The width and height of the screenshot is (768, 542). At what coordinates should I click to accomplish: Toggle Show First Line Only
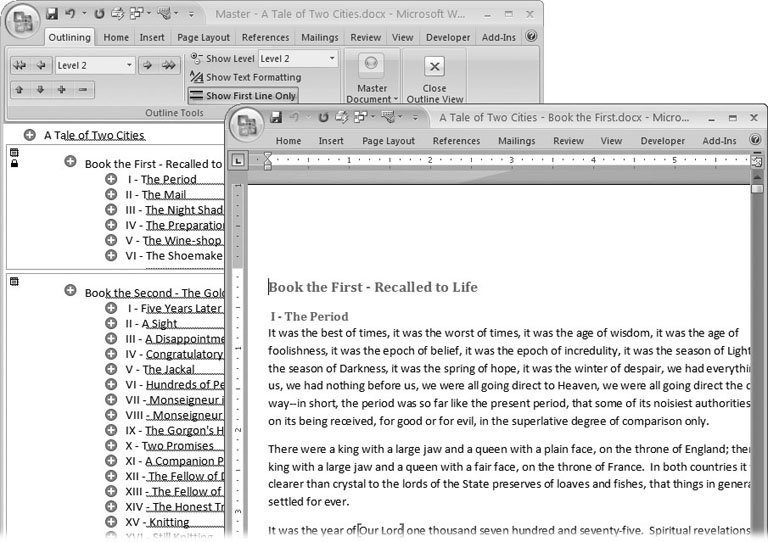point(242,96)
